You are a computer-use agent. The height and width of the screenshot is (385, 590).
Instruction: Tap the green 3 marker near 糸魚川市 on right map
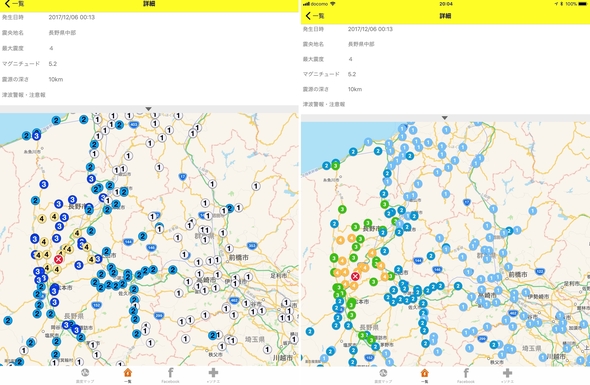335,165
